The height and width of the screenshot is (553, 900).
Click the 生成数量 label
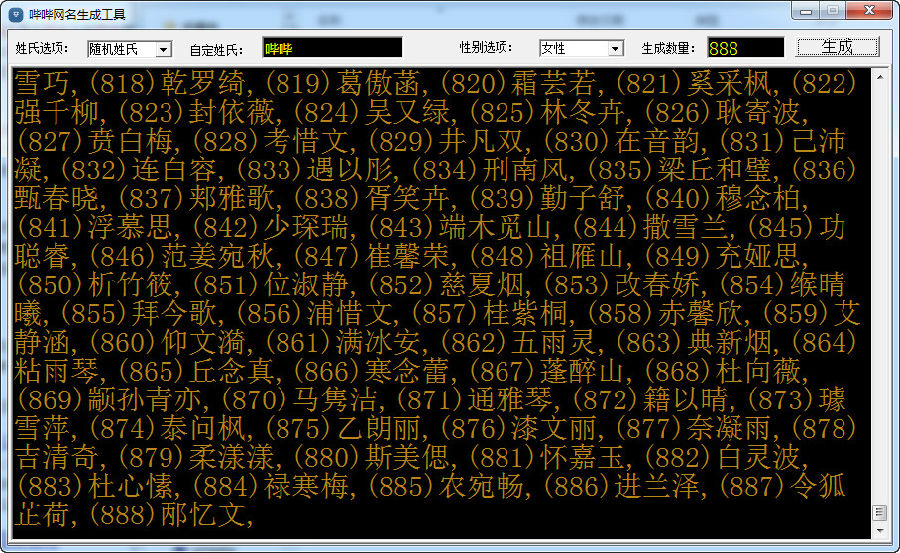(x=668, y=48)
